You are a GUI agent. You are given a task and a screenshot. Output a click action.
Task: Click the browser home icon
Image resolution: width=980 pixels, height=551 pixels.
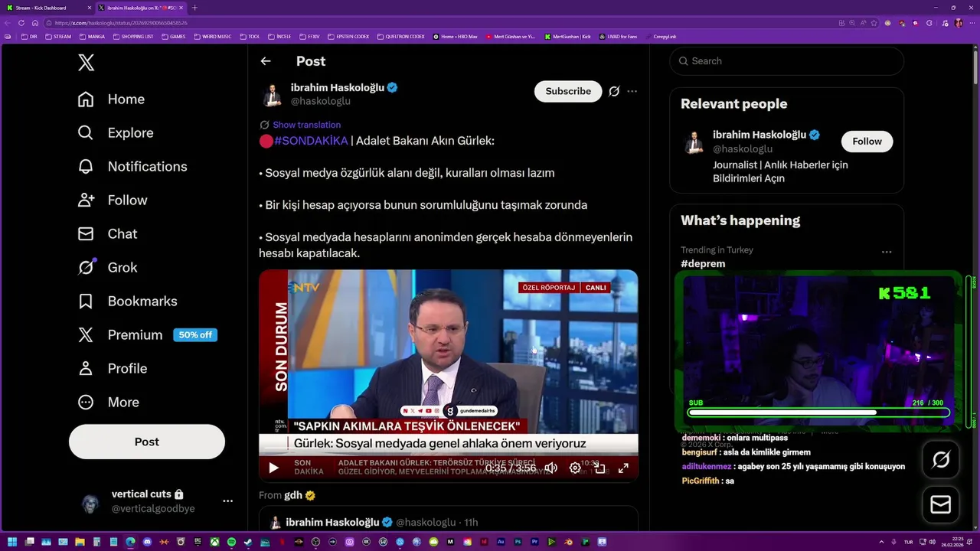coord(34,23)
